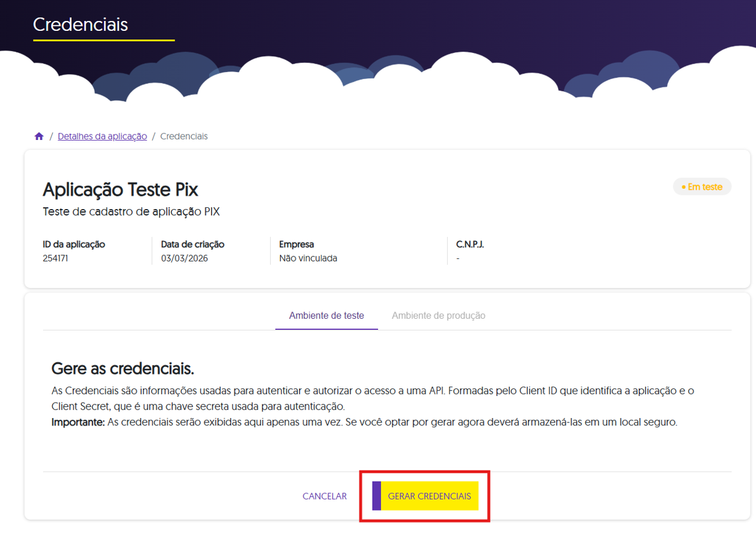The image size is (756, 534).
Task: Click the Credenciais page header title
Action: click(x=80, y=25)
